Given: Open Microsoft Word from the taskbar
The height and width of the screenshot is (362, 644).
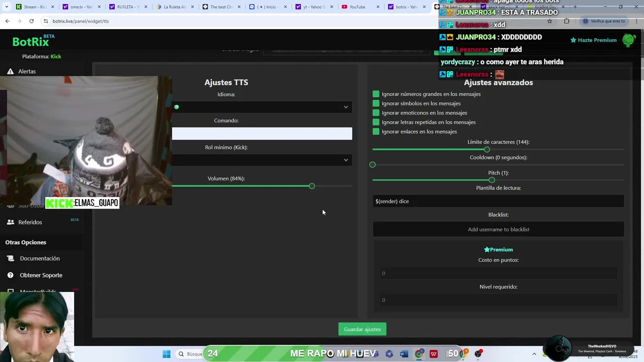Looking at the screenshot, I should point(404,354).
